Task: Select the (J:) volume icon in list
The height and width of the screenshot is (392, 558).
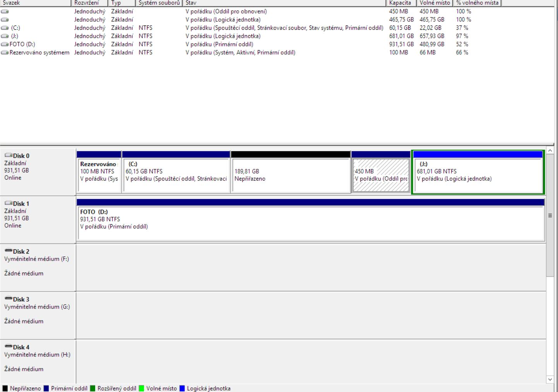Action: click(5, 36)
